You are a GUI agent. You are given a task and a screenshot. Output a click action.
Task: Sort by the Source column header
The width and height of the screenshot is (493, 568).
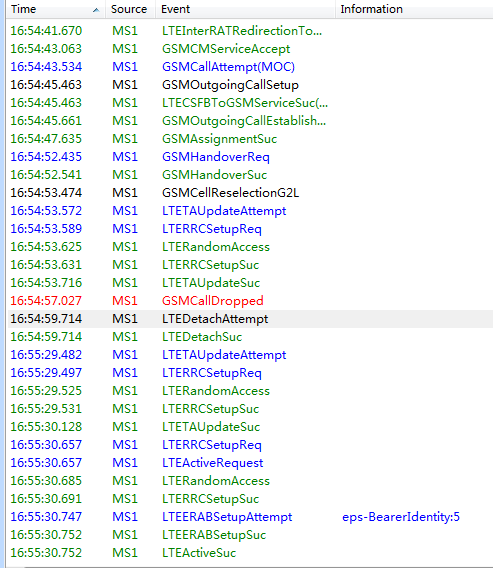pyautogui.click(x=130, y=9)
